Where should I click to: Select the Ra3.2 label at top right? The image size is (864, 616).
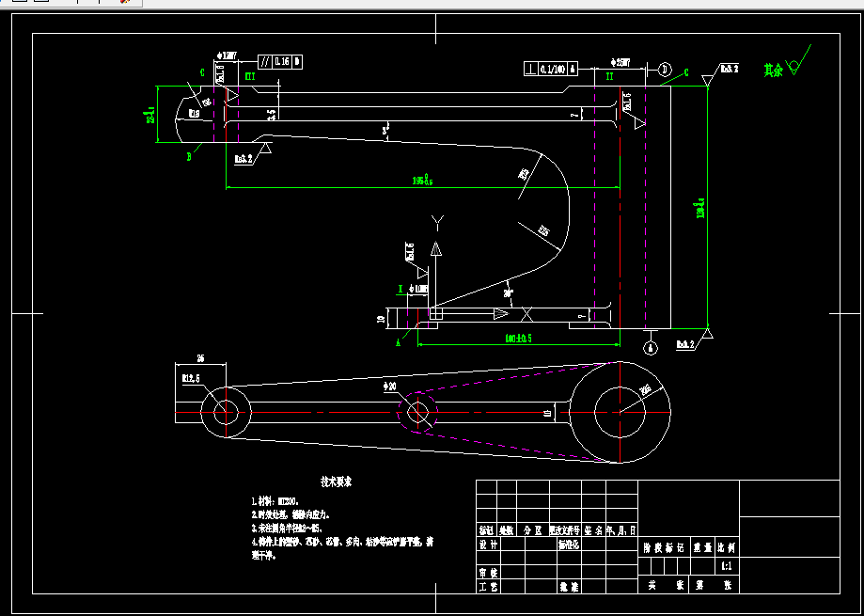point(730,69)
